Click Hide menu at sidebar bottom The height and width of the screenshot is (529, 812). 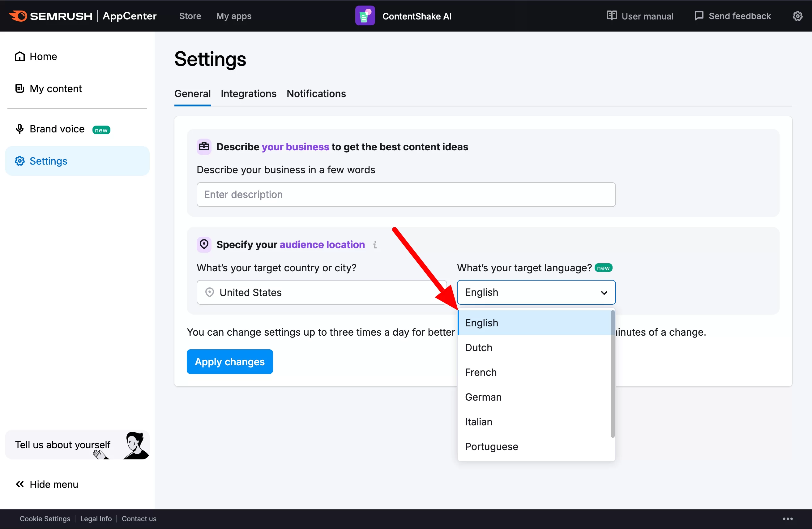pos(47,484)
